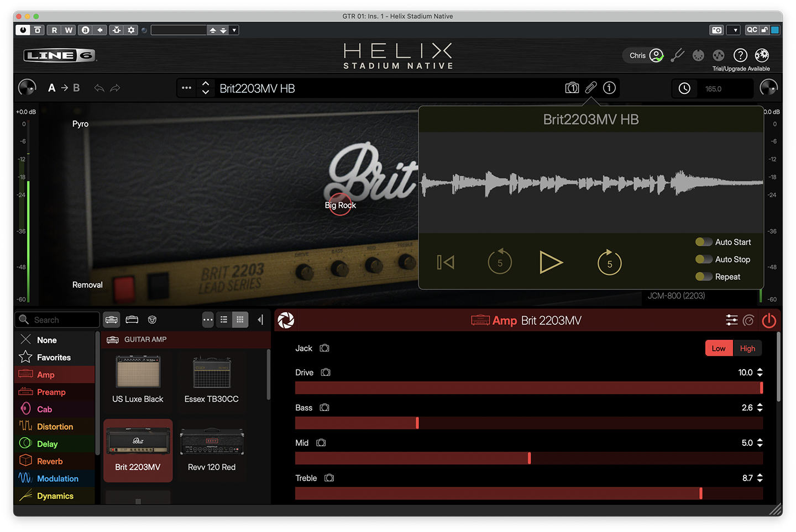Click the tempo clock icon
Viewport: 796px width, 532px height.
coord(684,88)
